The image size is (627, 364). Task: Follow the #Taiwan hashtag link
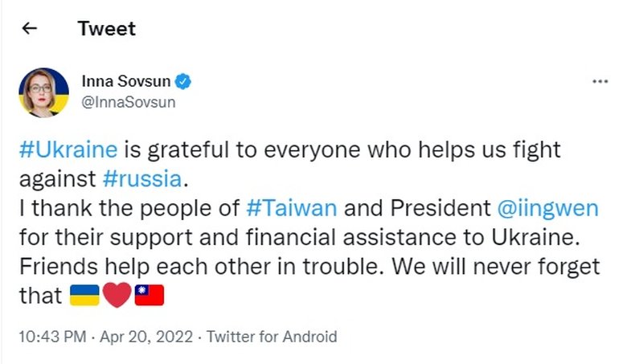tap(291, 210)
